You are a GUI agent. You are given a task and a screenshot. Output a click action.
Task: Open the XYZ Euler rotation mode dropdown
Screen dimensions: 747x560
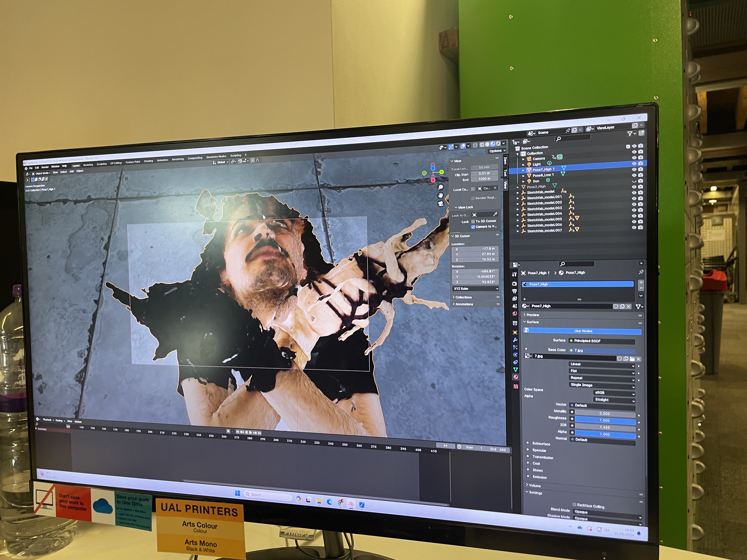(475, 289)
